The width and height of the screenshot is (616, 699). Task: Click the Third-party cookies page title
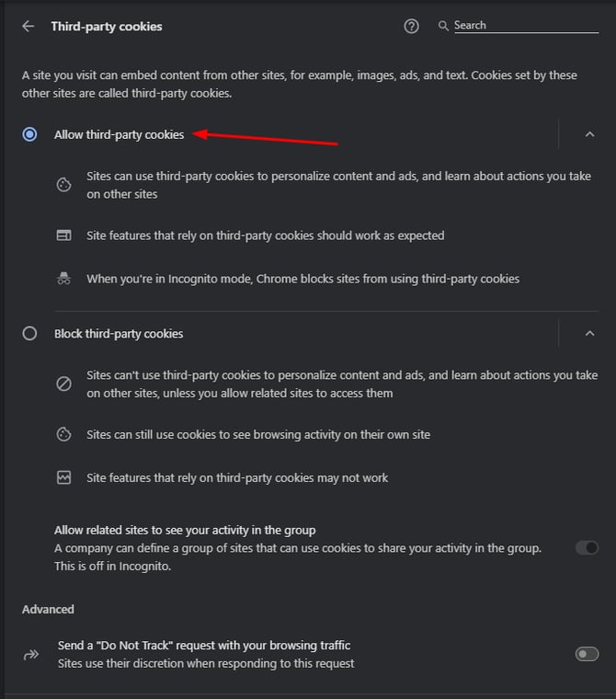107,27
